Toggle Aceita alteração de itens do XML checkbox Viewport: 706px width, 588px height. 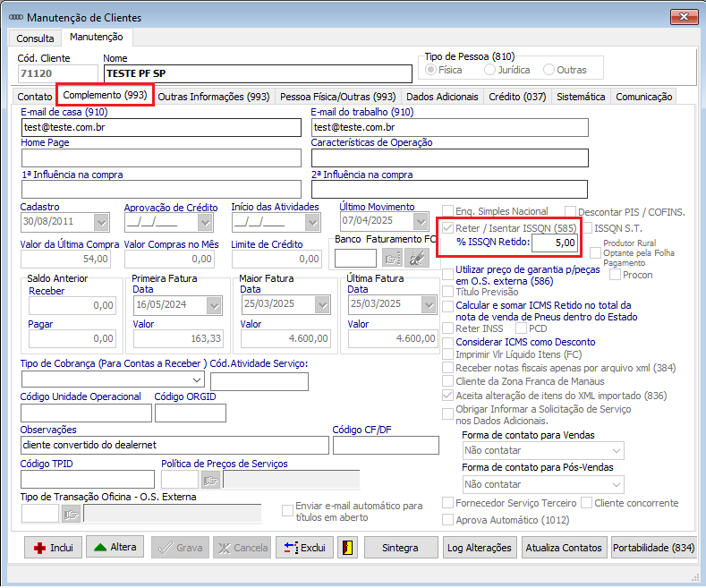(x=447, y=396)
